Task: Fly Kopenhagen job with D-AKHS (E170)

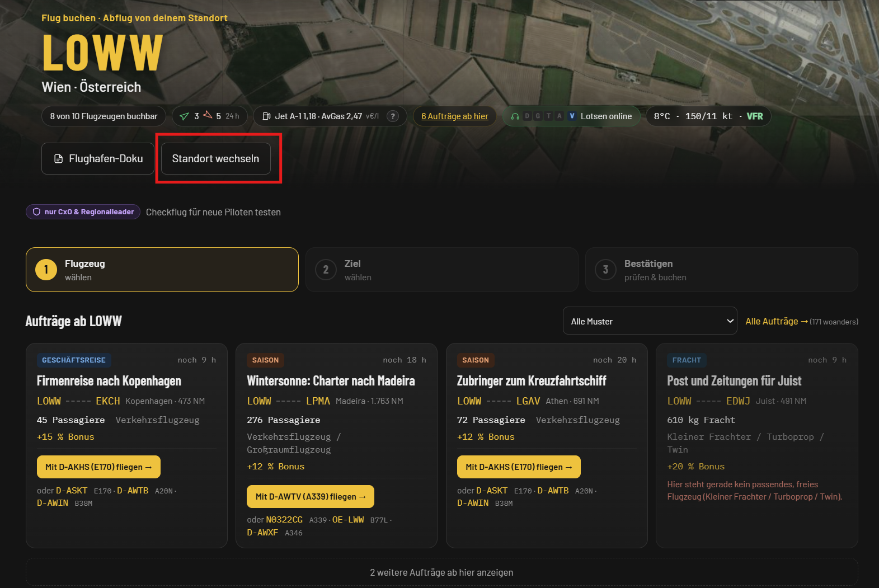Action: tap(98, 467)
